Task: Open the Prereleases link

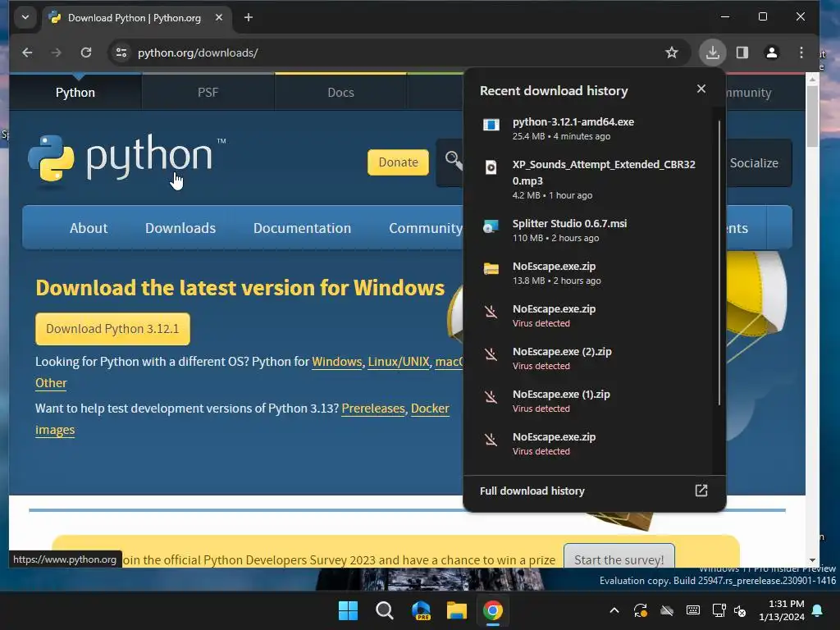Action: [373, 409]
